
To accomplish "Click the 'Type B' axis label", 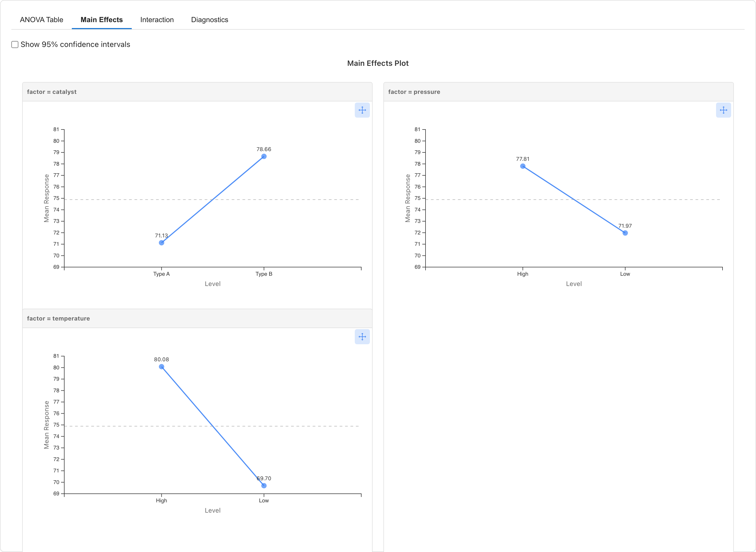I will [x=264, y=274].
